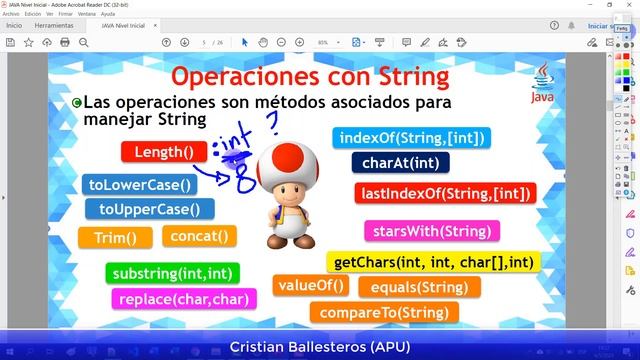Open the Archivo menu
The image size is (640, 360).
11,14
